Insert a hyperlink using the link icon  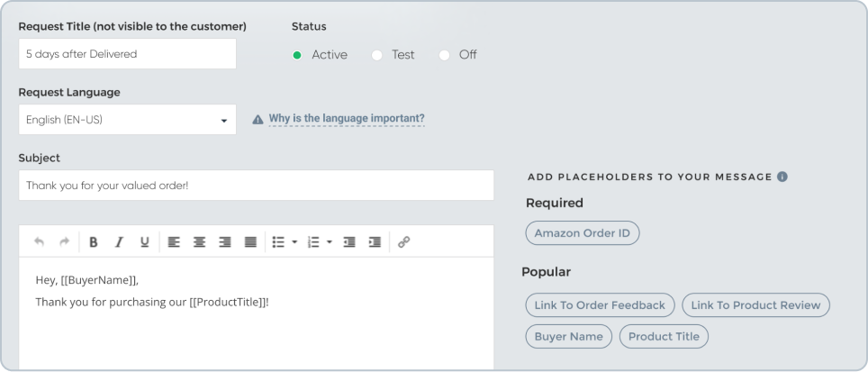pos(404,242)
